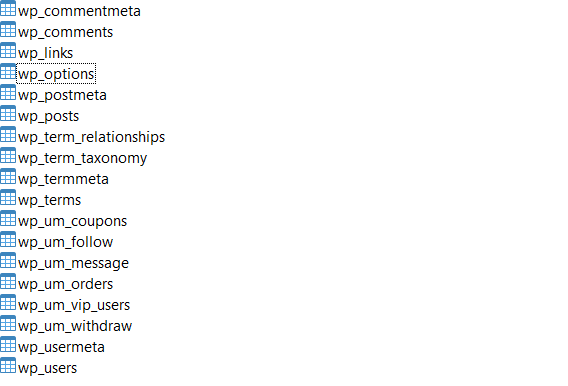This screenshot has width=568, height=386.
Task: Select the wp_term_taxonomy table name
Action: (x=83, y=158)
